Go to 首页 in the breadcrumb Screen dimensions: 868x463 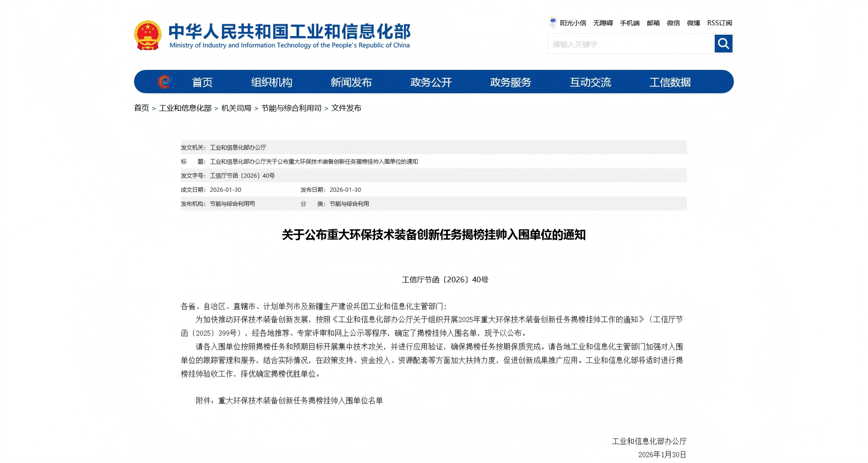point(142,108)
